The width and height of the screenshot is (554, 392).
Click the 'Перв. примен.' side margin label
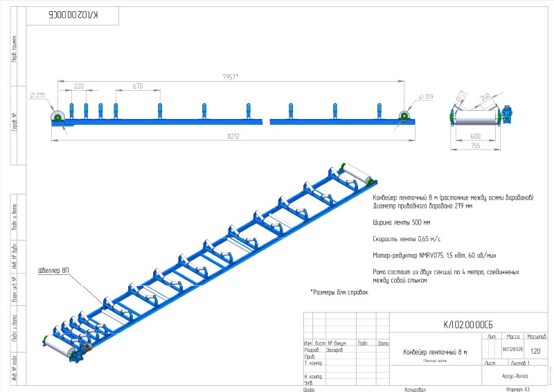click(14, 48)
